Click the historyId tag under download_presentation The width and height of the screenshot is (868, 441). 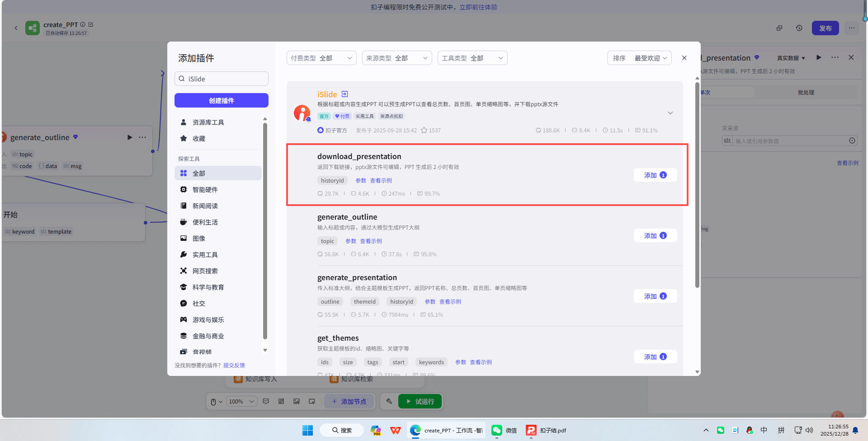332,180
